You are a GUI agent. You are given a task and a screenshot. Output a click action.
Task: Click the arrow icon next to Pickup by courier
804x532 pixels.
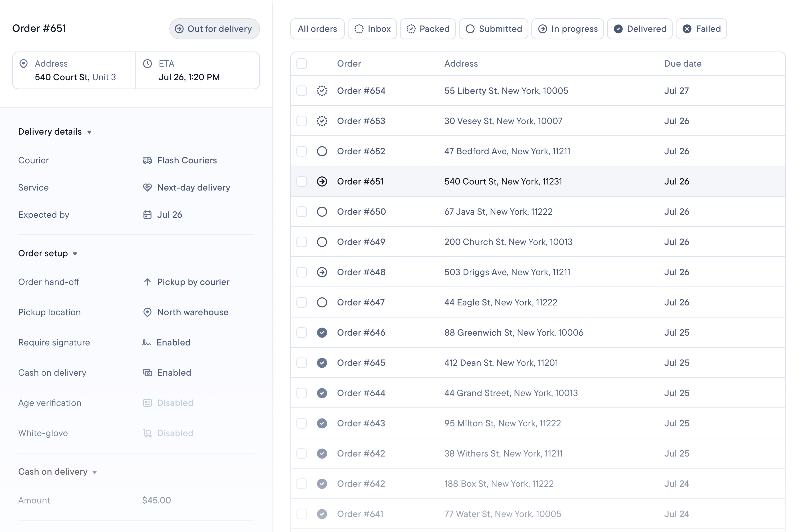coord(147,282)
